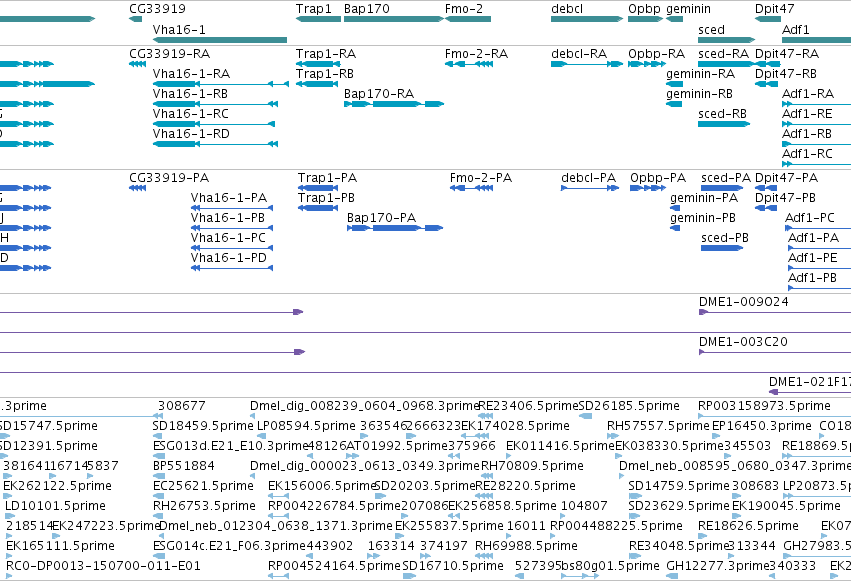Select the Adf1 gene label
The image size is (851, 581).
pyautogui.click(x=796, y=29)
